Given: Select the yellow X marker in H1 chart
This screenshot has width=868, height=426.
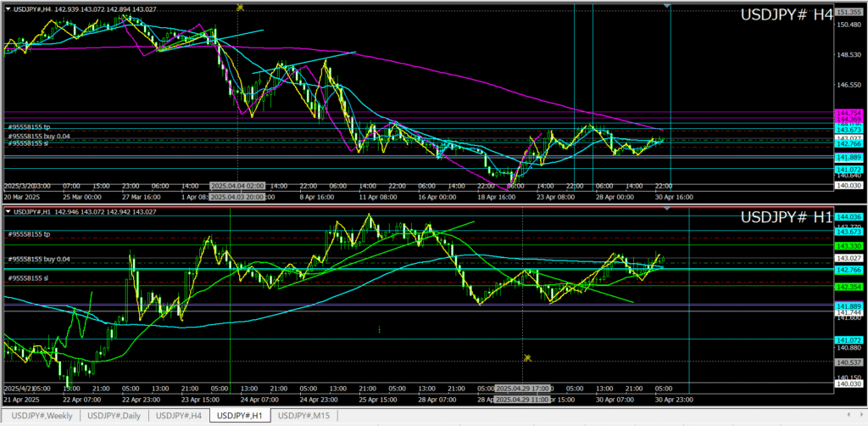Looking at the screenshot, I should point(527,358).
